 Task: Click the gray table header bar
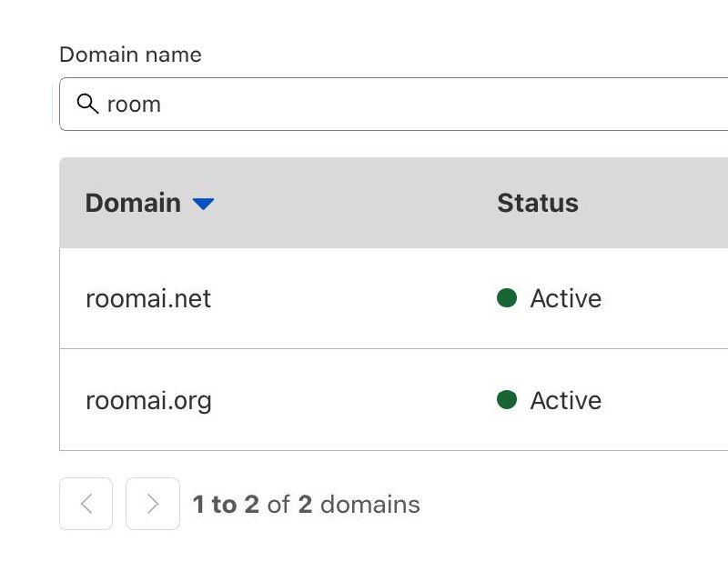[x=364, y=203]
